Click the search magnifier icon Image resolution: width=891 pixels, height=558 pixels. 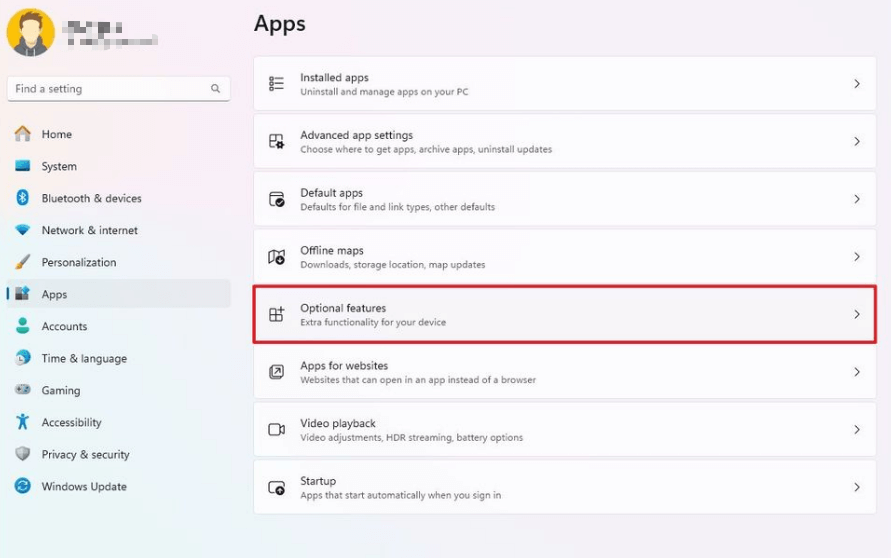(x=215, y=89)
